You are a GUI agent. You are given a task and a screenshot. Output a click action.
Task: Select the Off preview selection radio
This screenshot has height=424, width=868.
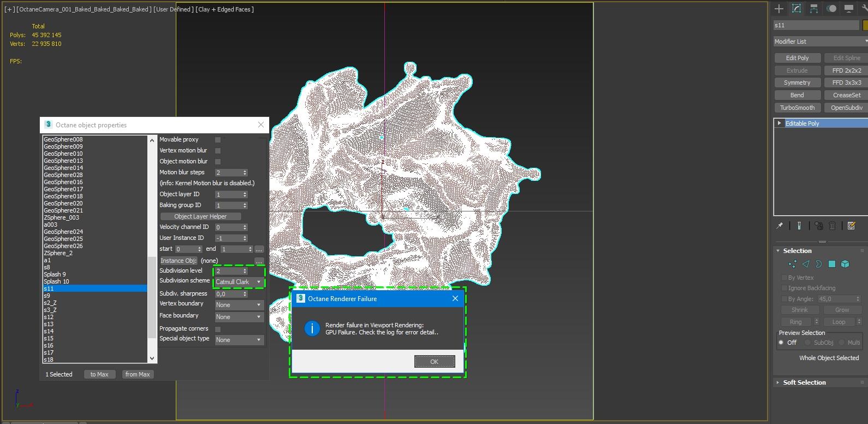click(x=781, y=343)
